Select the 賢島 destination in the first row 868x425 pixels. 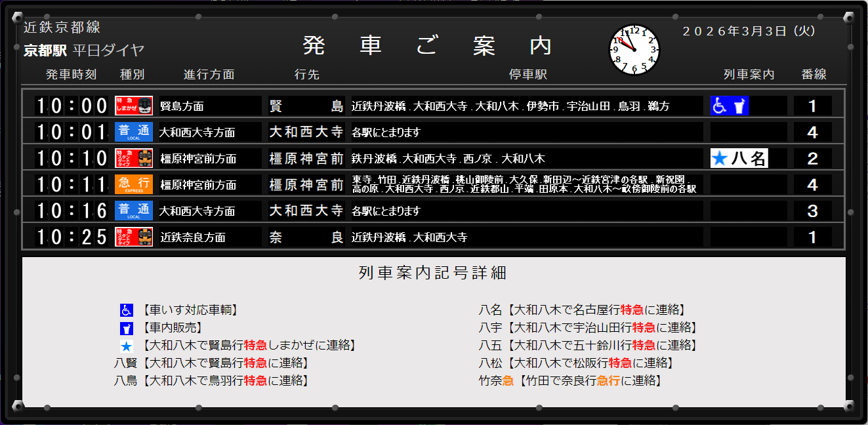pyautogui.click(x=306, y=106)
